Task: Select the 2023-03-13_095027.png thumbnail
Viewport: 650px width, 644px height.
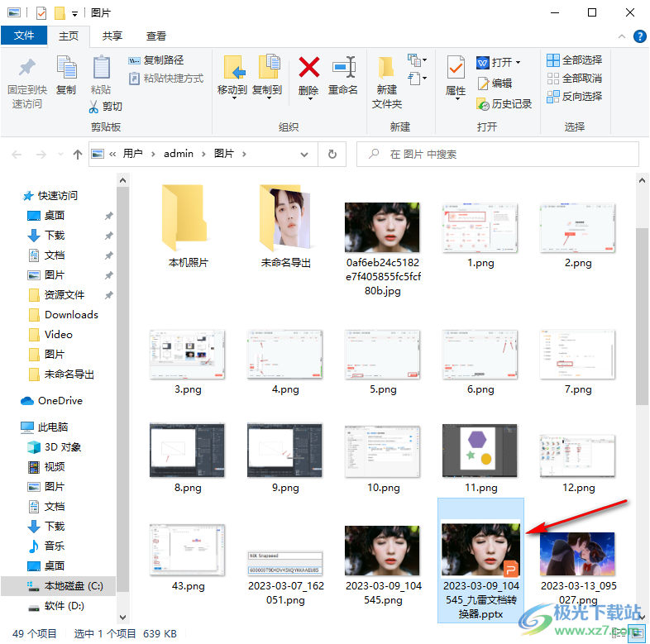Action: click(x=577, y=554)
